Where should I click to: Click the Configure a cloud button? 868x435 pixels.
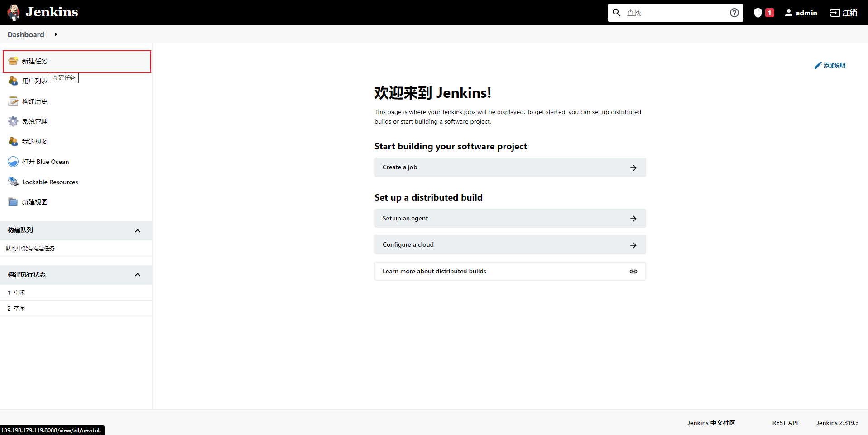tap(510, 245)
